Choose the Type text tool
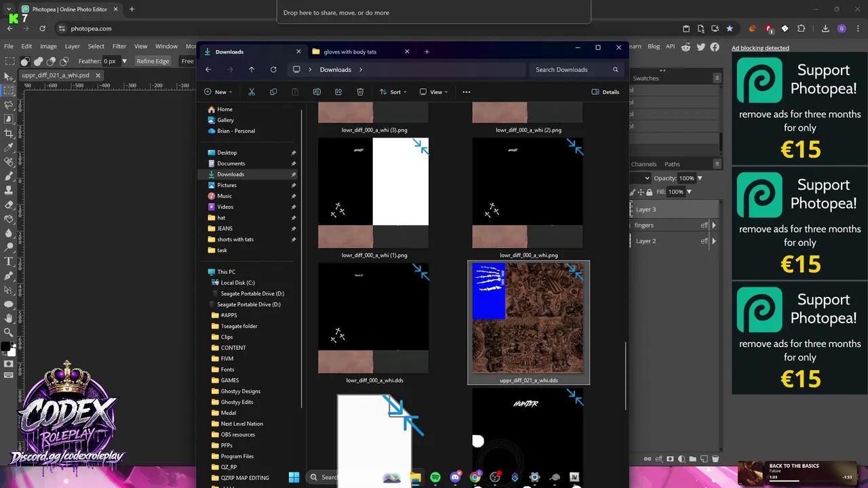This screenshot has height=488, width=868. [x=9, y=261]
